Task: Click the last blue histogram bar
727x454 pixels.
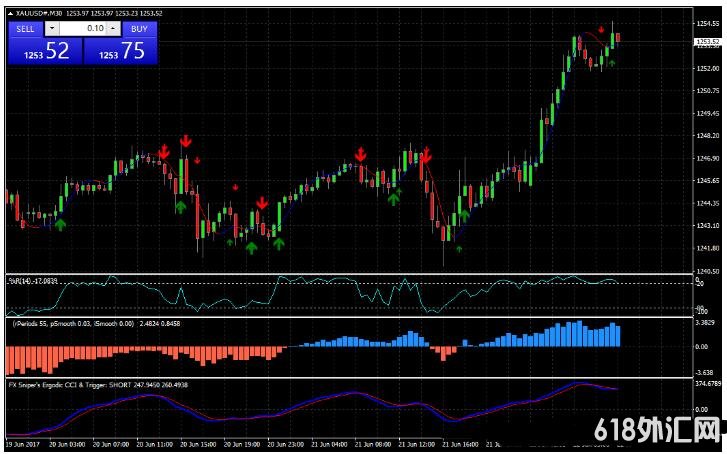Action: [x=617, y=337]
